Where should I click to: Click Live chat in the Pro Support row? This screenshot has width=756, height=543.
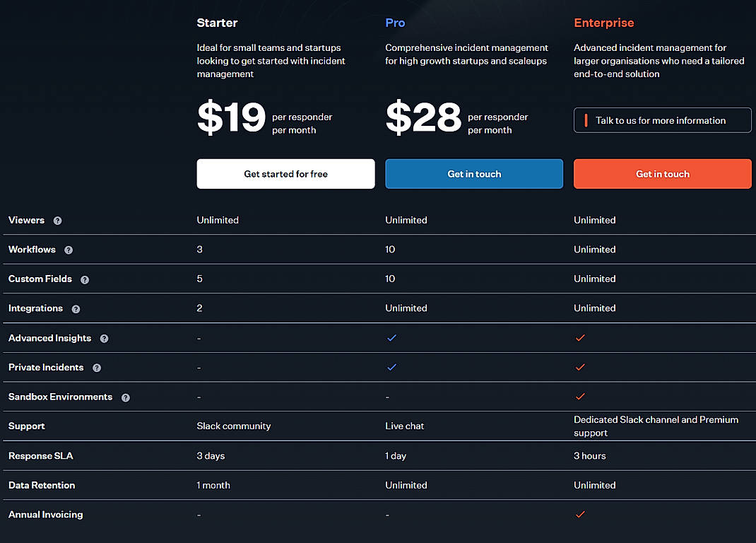coord(404,426)
